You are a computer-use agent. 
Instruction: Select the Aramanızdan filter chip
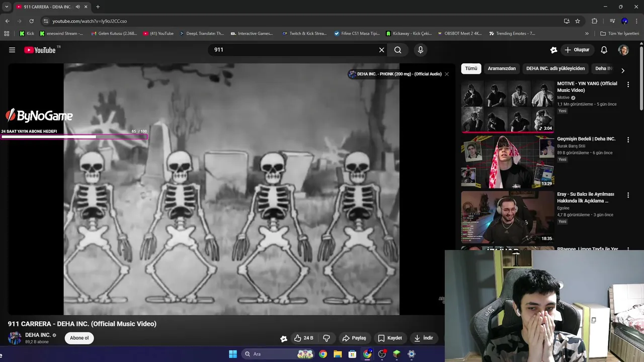[502, 68]
